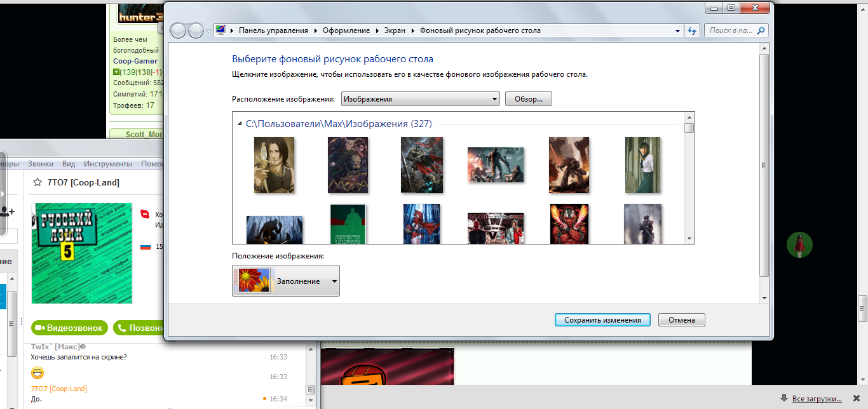The image size is (868, 409).
Task: Click the green plus reputation icon on the forum
Action: coord(116,72)
